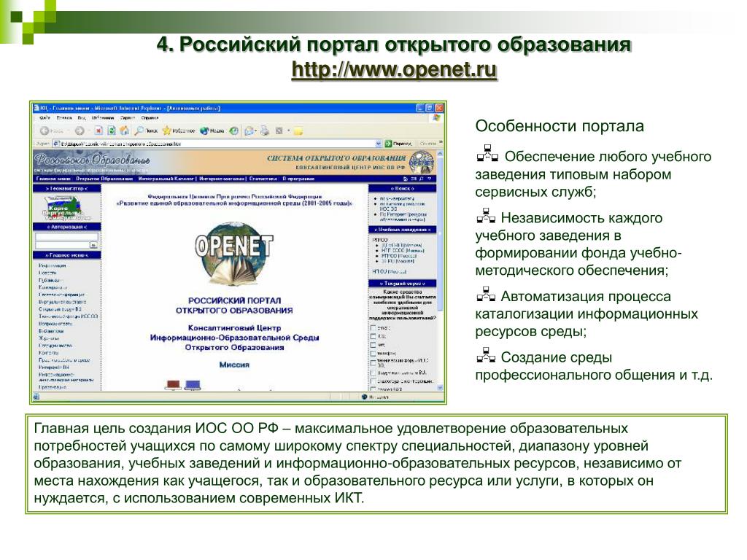
Task: Open the Mail button dropdown arrow
Action: click(x=256, y=131)
